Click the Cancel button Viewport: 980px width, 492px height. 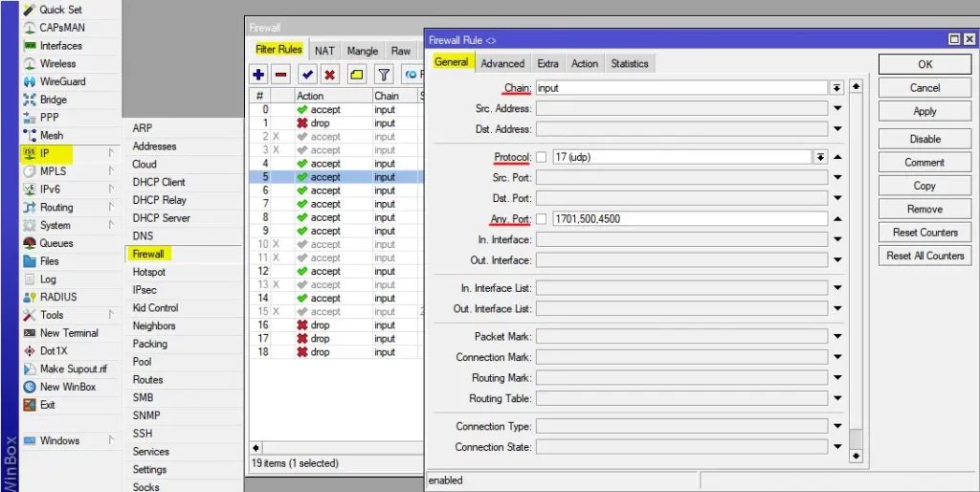[x=925, y=87]
